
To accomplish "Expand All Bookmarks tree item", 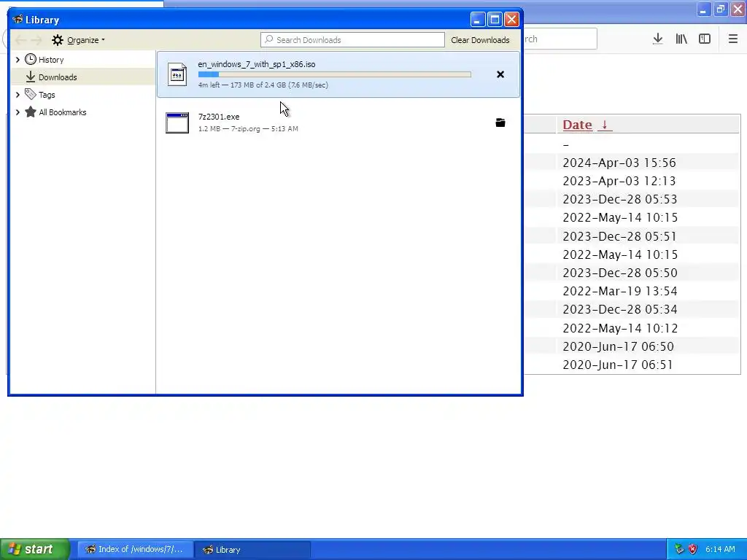I will (x=18, y=112).
